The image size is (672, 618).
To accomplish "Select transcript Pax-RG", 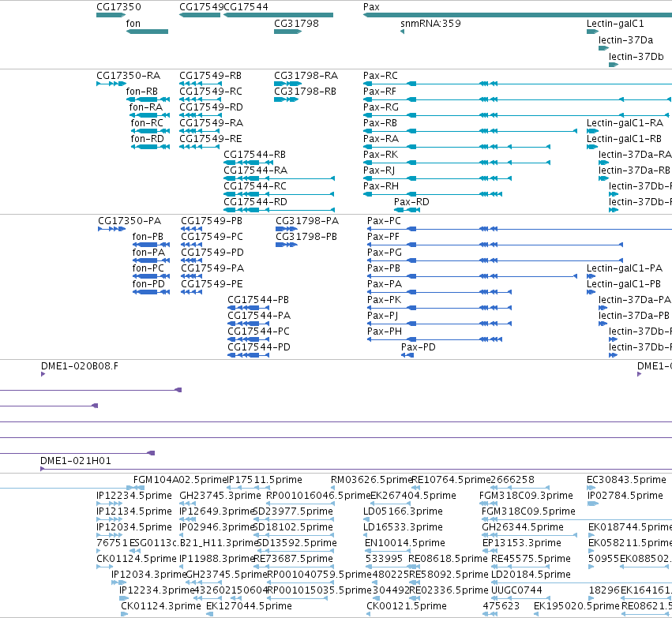I will (516, 115).
